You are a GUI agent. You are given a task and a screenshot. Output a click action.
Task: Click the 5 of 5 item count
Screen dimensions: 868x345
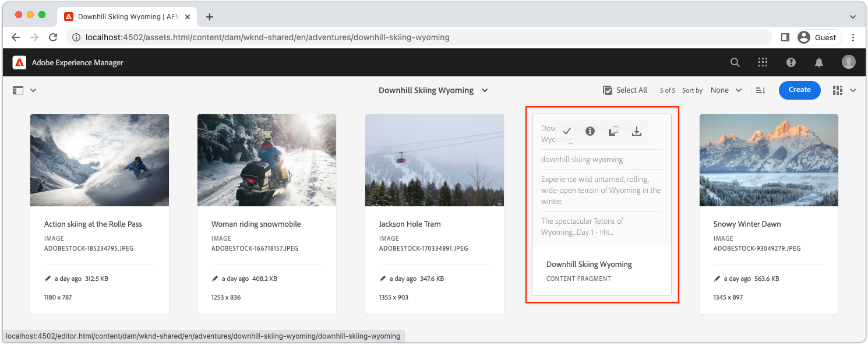668,90
